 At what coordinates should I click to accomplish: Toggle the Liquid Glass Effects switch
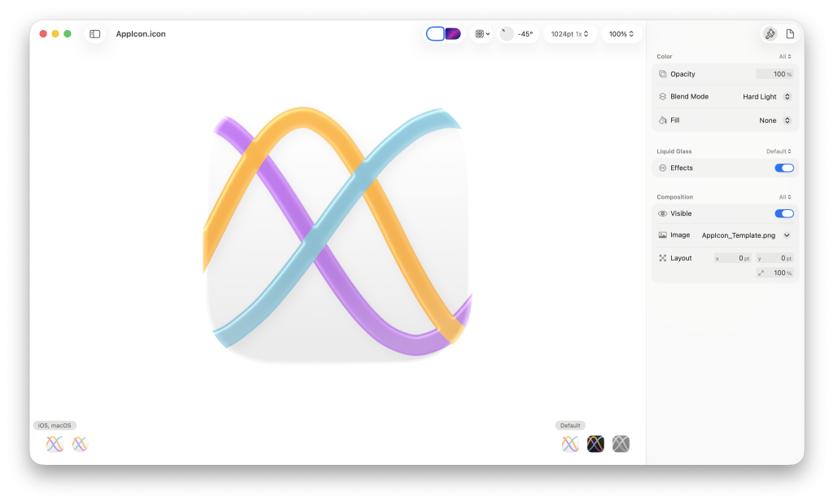coord(784,168)
